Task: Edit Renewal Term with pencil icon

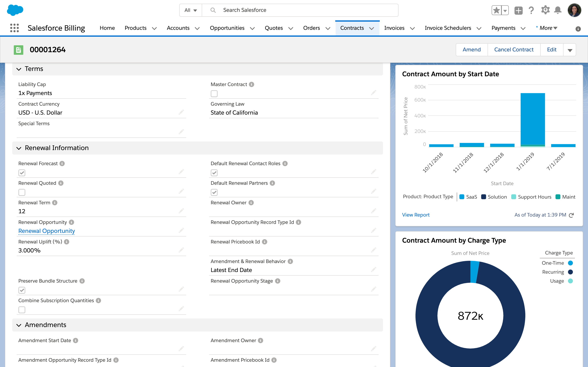Action: coord(181,211)
